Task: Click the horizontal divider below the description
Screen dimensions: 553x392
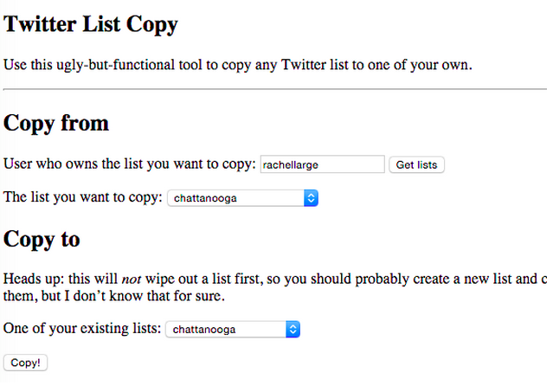Action: [x=275, y=89]
